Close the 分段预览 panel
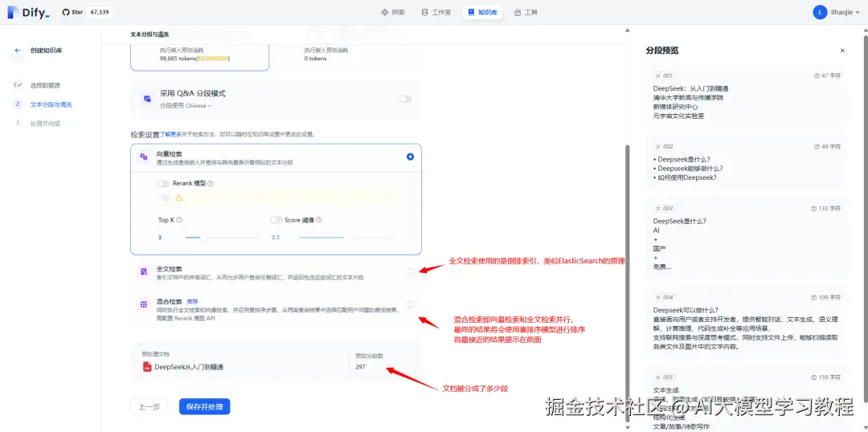This screenshot has height=432, width=868. coord(842,51)
